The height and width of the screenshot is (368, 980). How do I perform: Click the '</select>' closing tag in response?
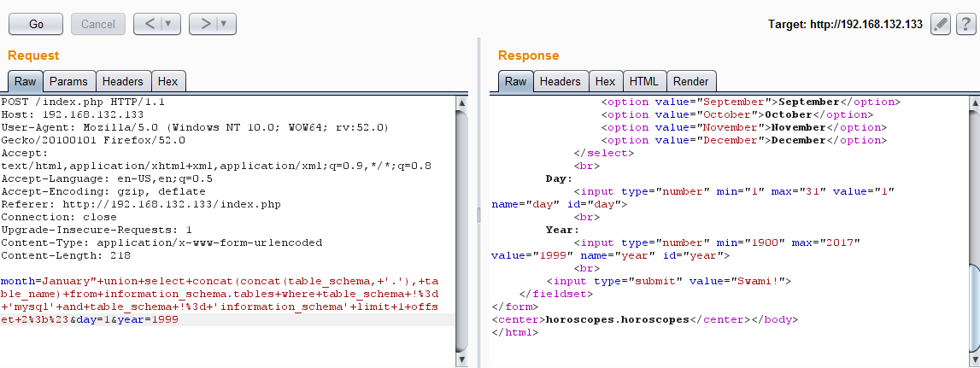point(604,153)
